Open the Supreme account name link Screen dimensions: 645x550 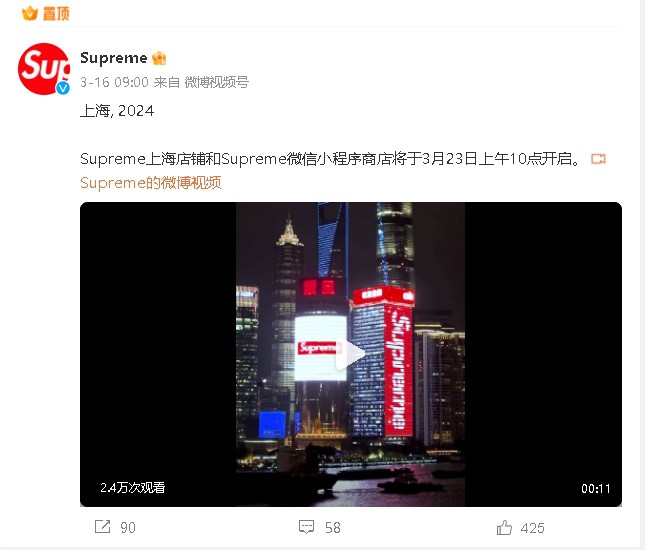[x=114, y=58]
